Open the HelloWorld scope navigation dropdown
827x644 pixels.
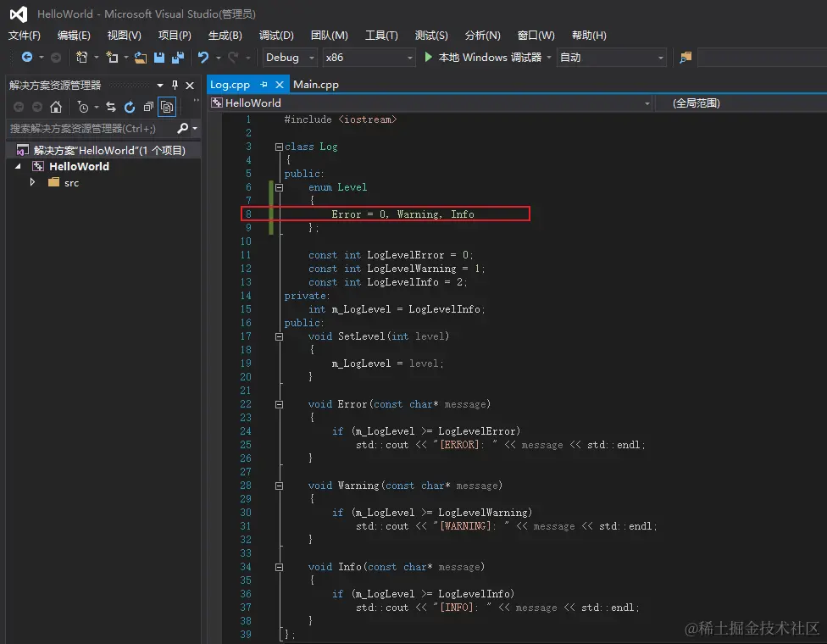(647, 103)
